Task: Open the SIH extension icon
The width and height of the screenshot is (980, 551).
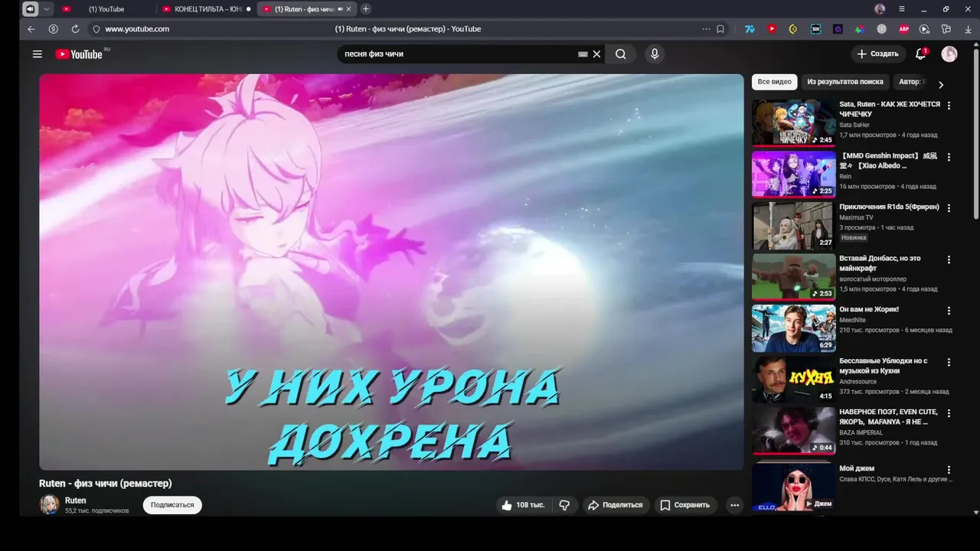Action: pyautogui.click(x=815, y=29)
